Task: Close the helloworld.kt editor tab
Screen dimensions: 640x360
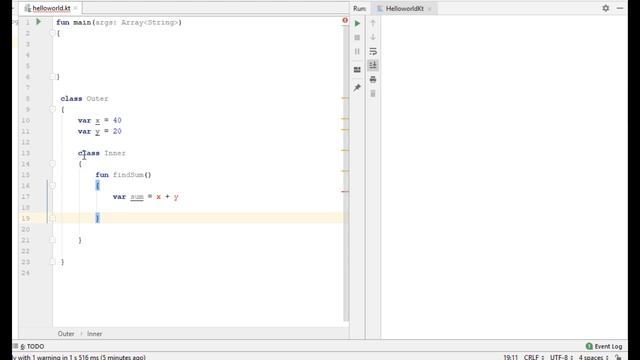Action: click(x=76, y=8)
